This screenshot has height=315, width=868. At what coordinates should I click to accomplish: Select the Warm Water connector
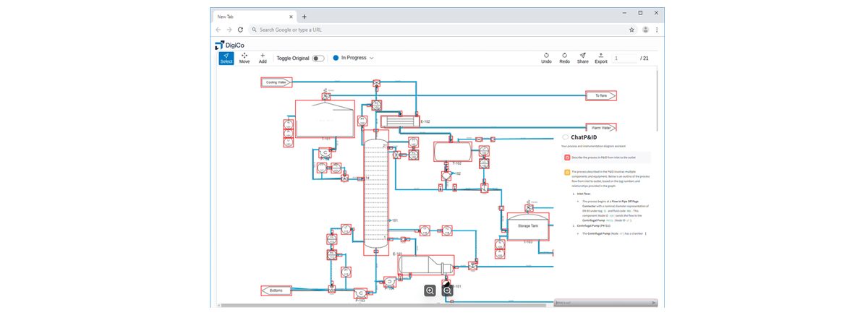601,127
